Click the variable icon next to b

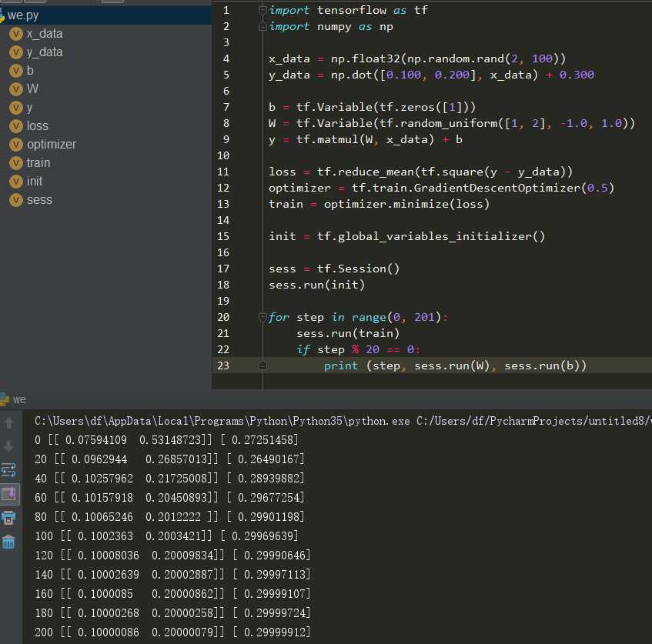(16, 71)
